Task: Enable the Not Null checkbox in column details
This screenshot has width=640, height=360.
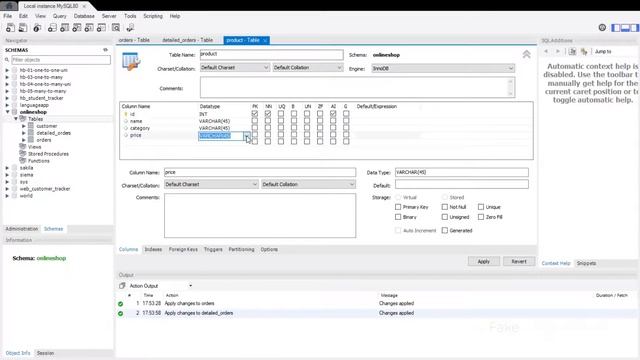Action: tap(445, 207)
